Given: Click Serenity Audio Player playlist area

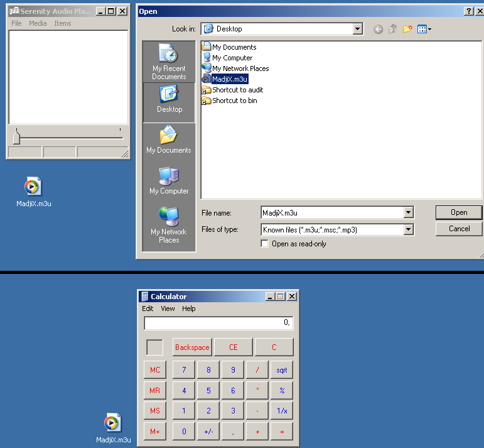Looking at the screenshot, I should pos(68,77).
